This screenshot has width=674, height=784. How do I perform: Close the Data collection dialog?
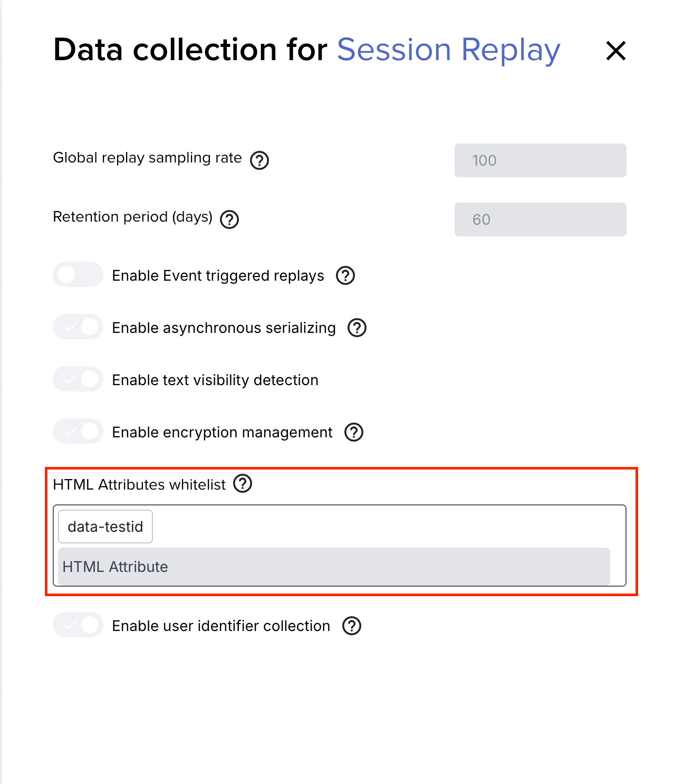click(x=615, y=51)
